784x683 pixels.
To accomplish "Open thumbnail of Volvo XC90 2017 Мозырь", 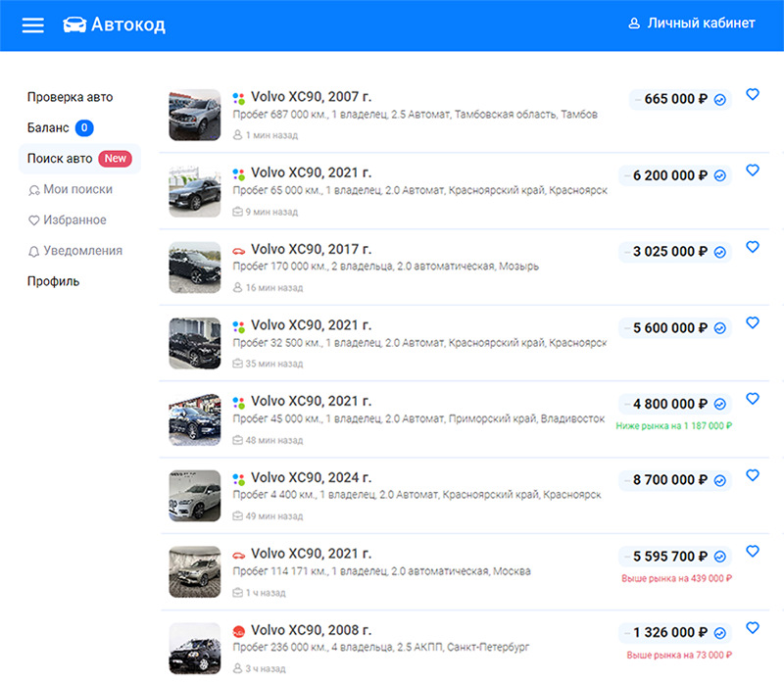I will coord(195,268).
